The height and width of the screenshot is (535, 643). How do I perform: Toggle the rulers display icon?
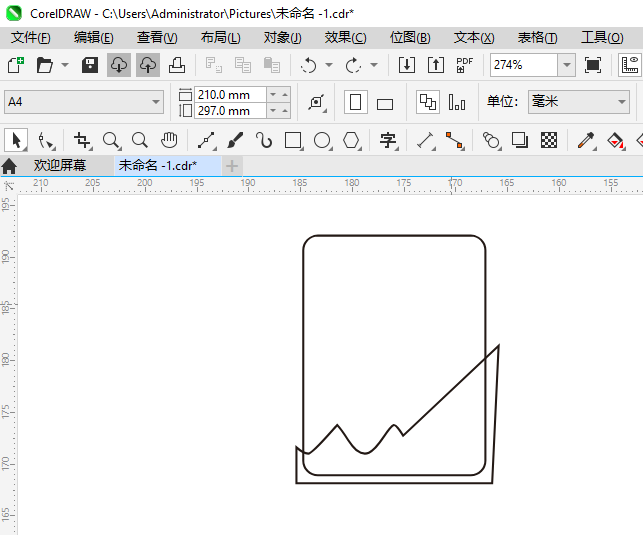[x=630, y=65]
